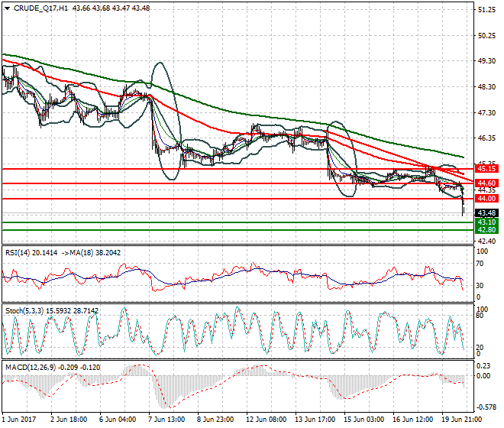The image size is (504, 428).
Task: Click the 16 Jun 12:00 time axis label
Action: [412, 420]
